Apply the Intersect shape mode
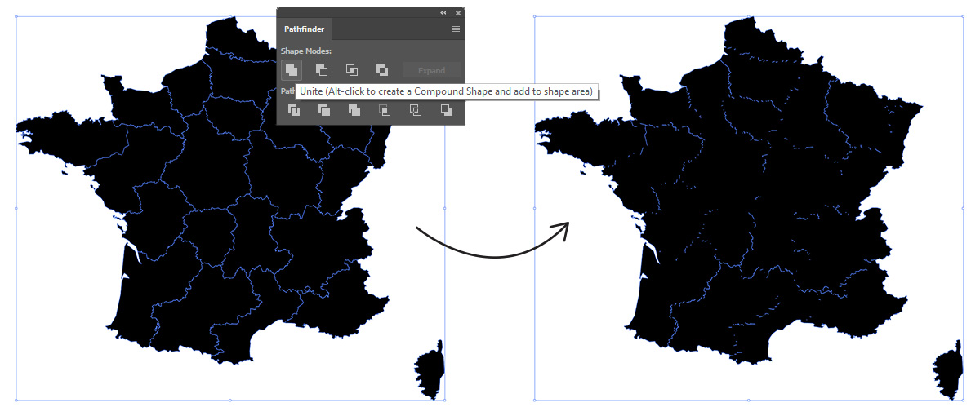This screenshot has width=980, height=416. (x=352, y=70)
